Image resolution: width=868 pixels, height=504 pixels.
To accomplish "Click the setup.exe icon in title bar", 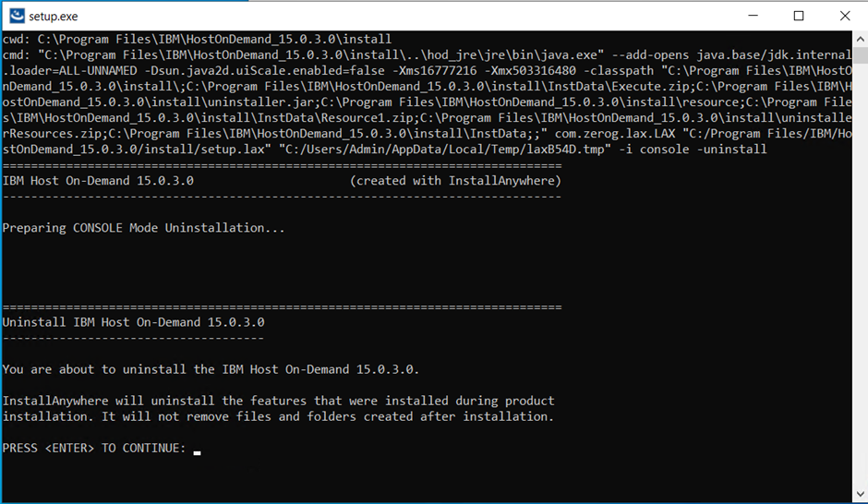I will click(x=16, y=16).
